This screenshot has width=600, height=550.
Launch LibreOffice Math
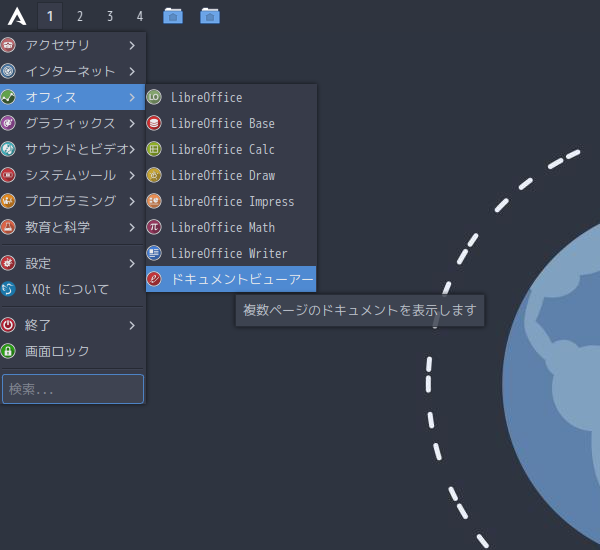point(231,227)
